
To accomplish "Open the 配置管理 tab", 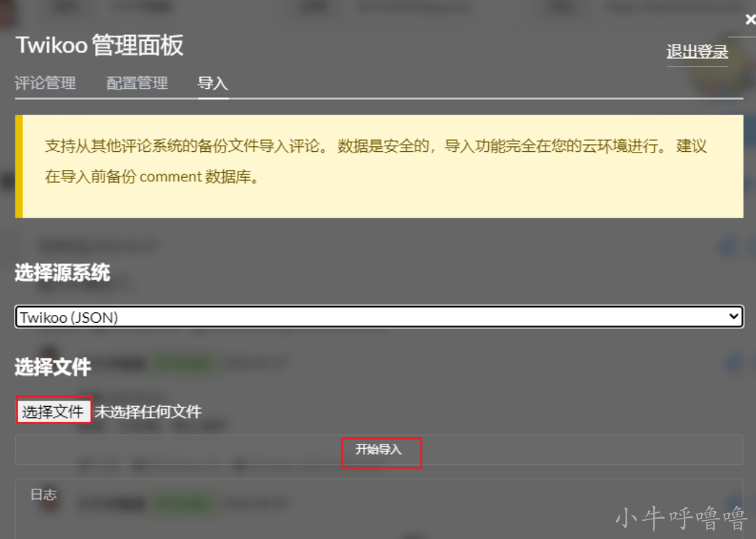I will coord(137,83).
